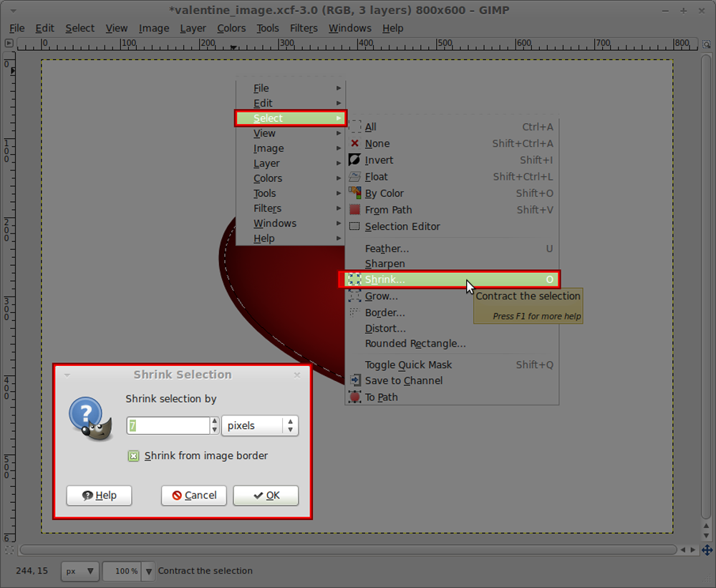Select the By Color icon

(x=354, y=193)
